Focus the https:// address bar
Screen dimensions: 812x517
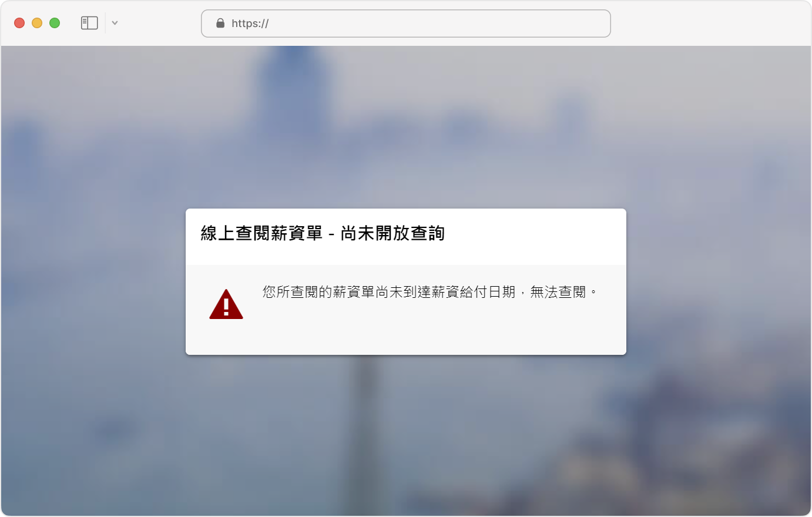406,23
